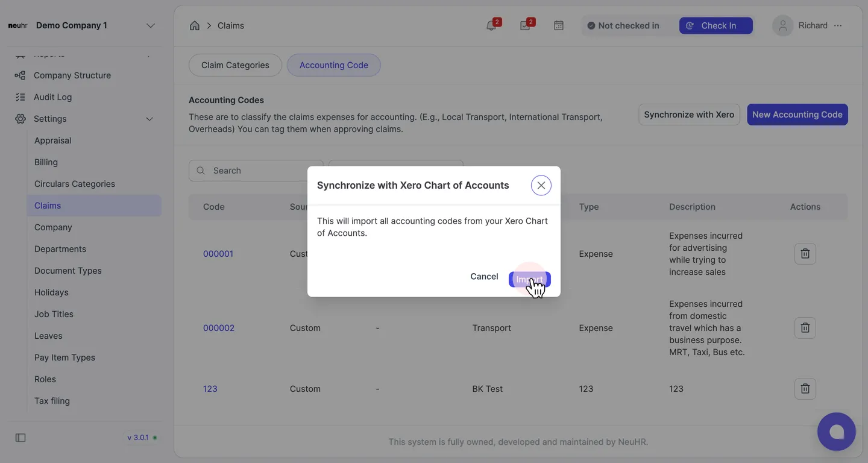Image resolution: width=868 pixels, height=463 pixels.
Task: Click Claims in the breadcrumb
Action: point(231,25)
